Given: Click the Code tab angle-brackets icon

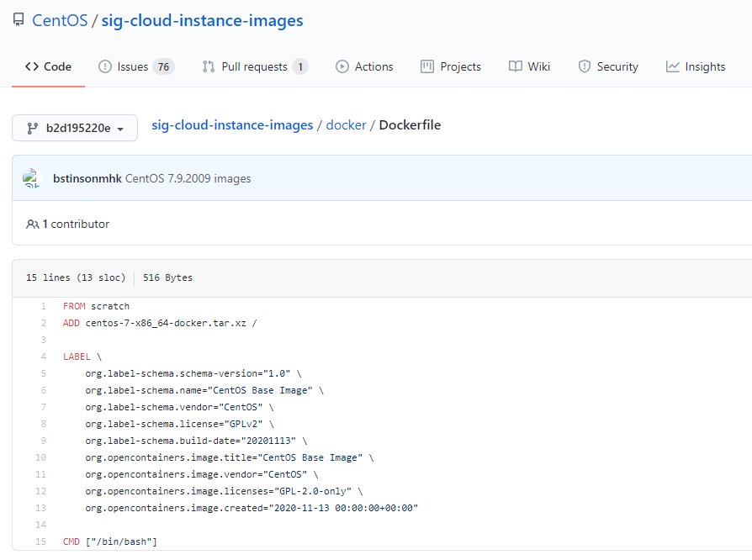Looking at the screenshot, I should click(x=32, y=66).
